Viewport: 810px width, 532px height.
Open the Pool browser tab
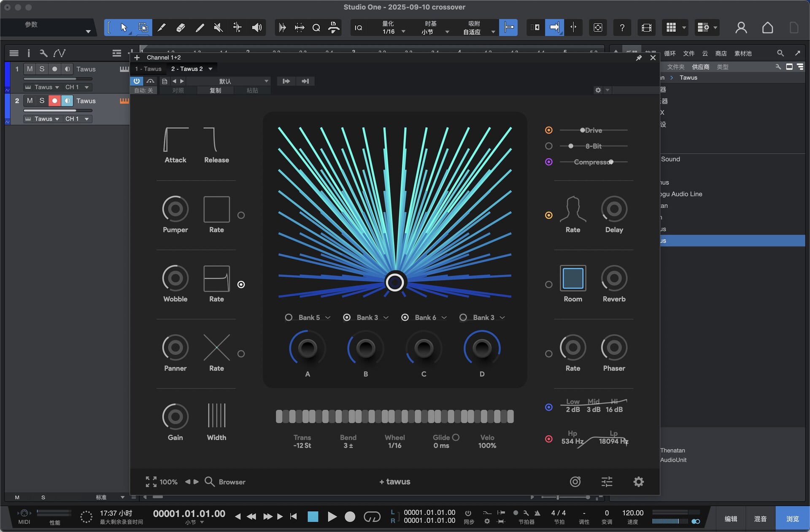743,53
